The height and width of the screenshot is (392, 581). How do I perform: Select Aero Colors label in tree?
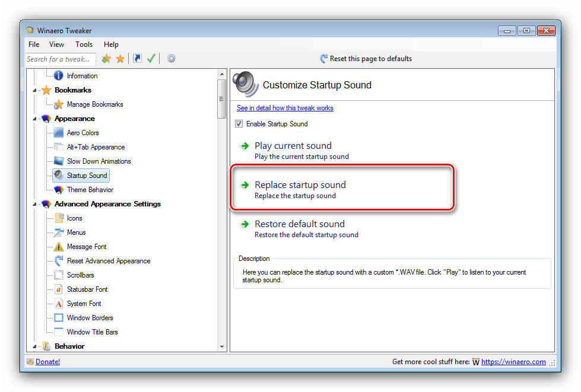pyautogui.click(x=82, y=132)
